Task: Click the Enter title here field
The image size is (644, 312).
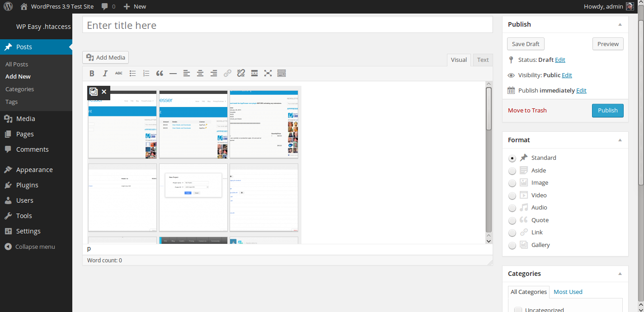Action: tap(287, 25)
